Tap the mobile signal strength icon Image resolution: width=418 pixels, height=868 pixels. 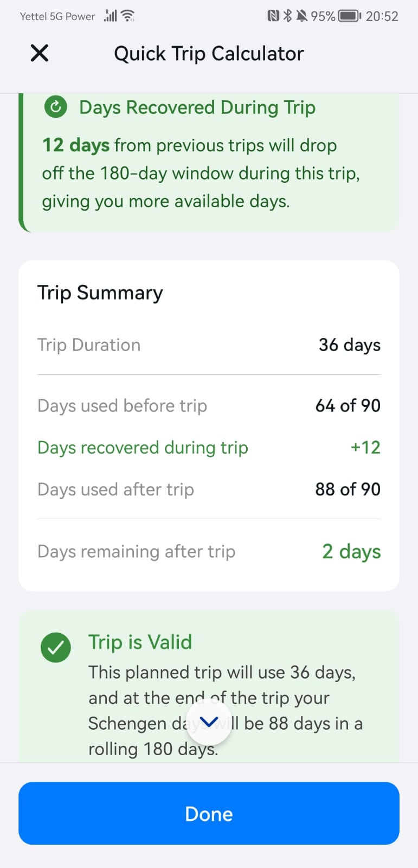[x=111, y=16]
